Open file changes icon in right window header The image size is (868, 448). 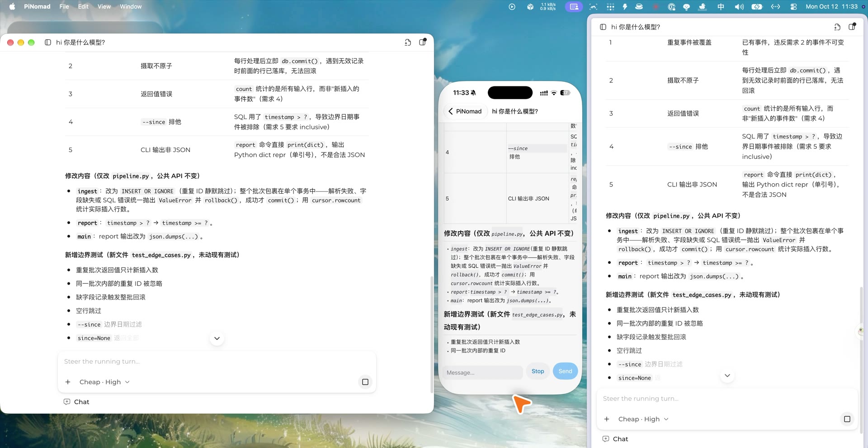click(837, 27)
